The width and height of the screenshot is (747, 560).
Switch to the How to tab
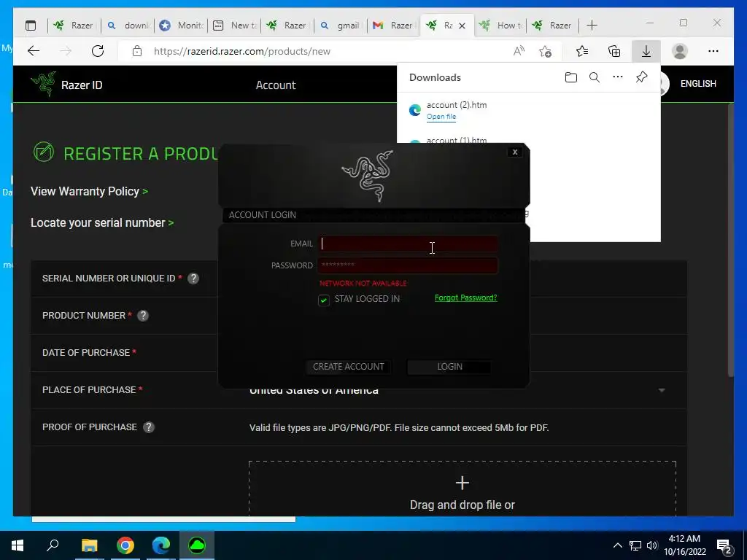(500, 26)
